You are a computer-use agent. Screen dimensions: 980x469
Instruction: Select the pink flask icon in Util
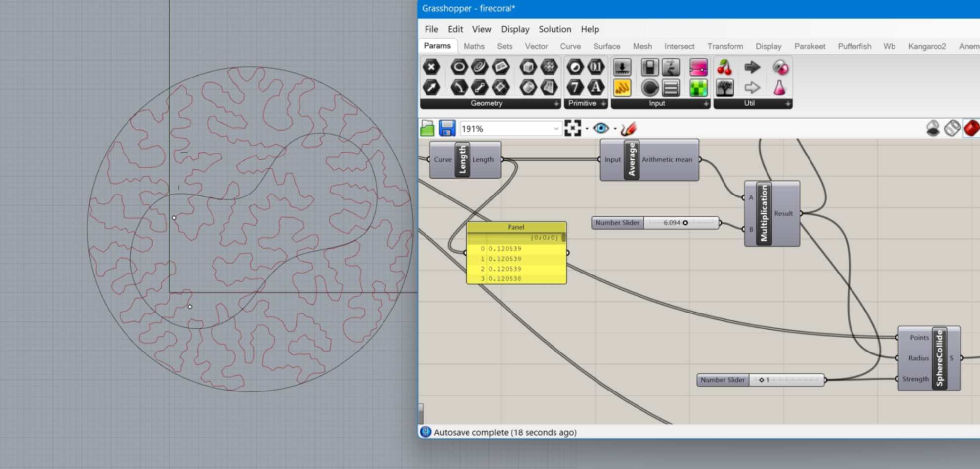pyautogui.click(x=779, y=88)
